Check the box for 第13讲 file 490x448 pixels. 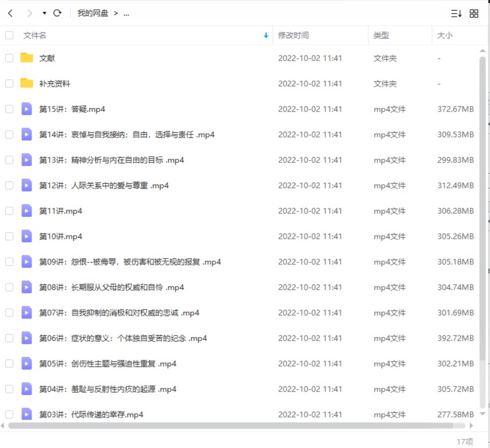9,160
